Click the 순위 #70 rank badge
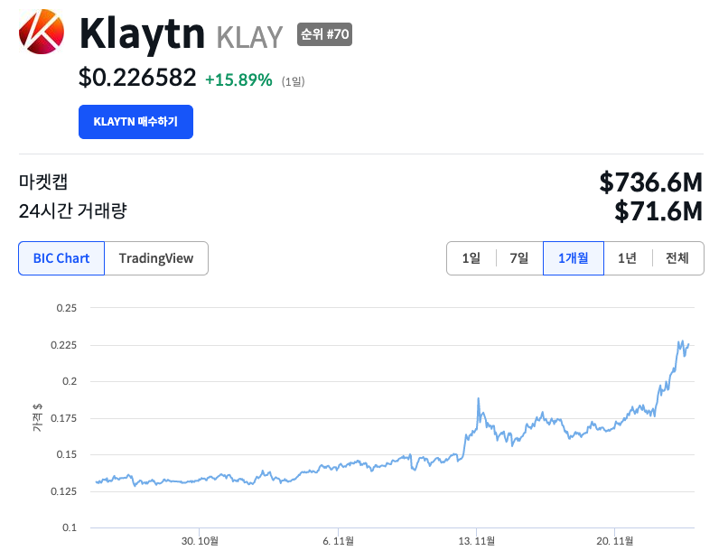This screenshot has height=560, width=728. (324, 34)
